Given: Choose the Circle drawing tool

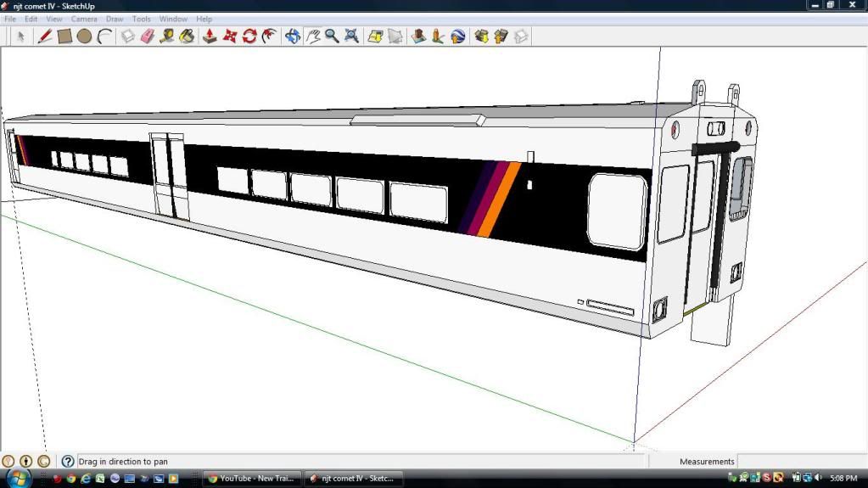Looking at the screenshot, I should 84,36.
